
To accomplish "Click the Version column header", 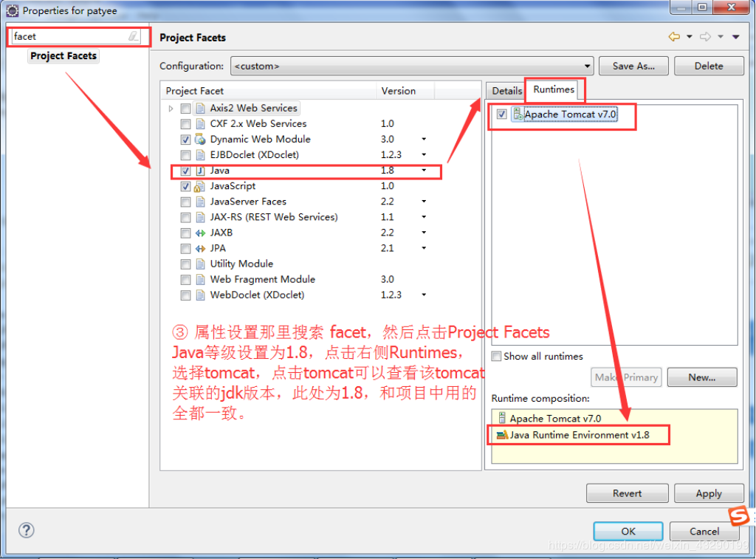I will pos(405,91).
